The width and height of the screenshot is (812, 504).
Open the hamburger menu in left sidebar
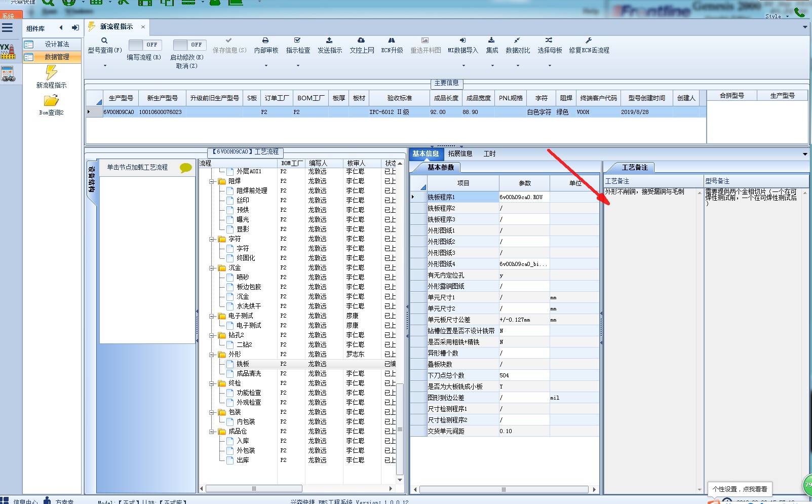tap(7, 28)
